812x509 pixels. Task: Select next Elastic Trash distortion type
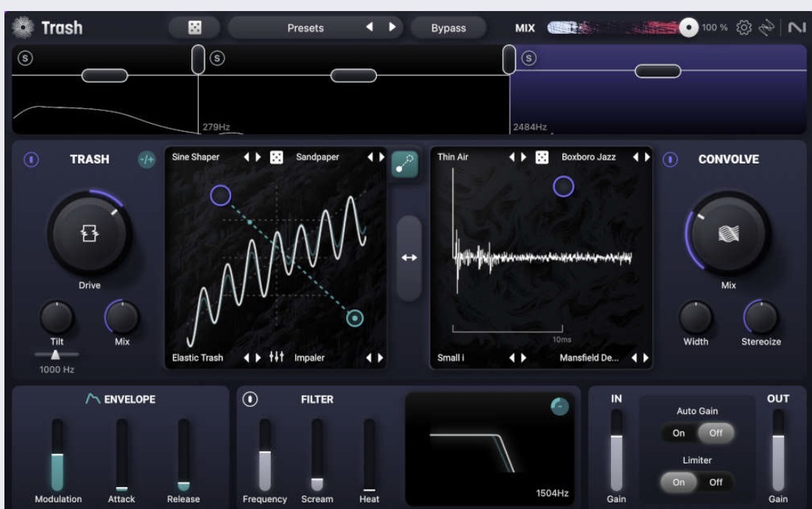[258, 358]
